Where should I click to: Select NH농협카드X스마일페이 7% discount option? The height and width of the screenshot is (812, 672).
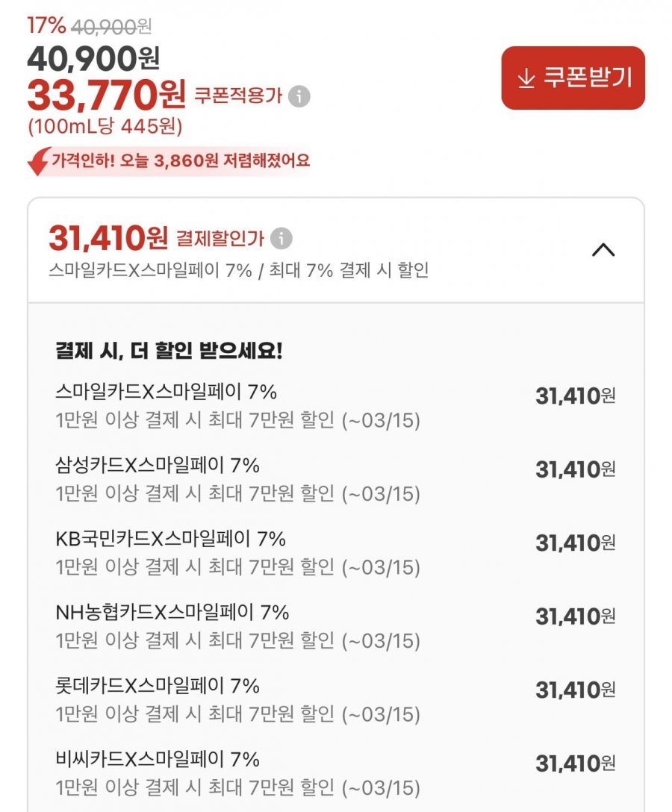[x=172, y=613]
